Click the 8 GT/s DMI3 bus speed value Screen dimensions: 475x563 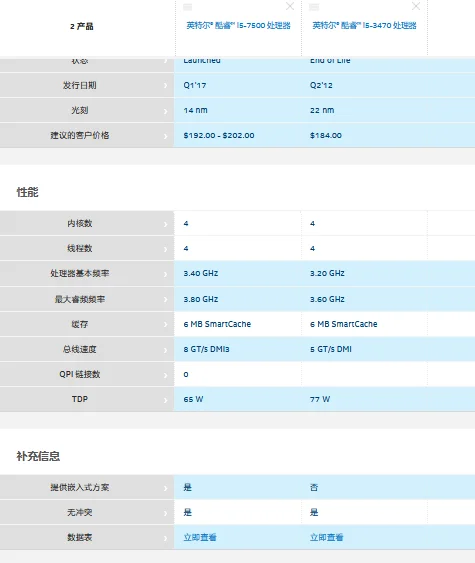[x=206, y=349]
